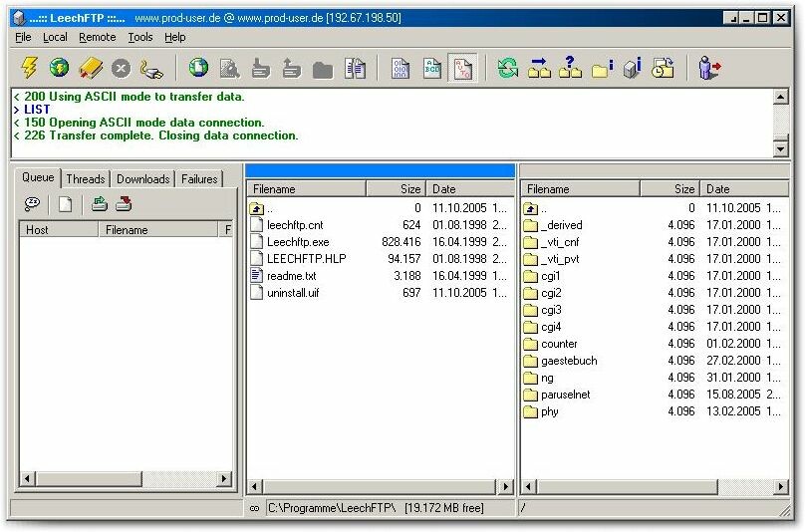Click the gray round X icon
The width and height of the screenshot is (805, 532).
point(122,69)
